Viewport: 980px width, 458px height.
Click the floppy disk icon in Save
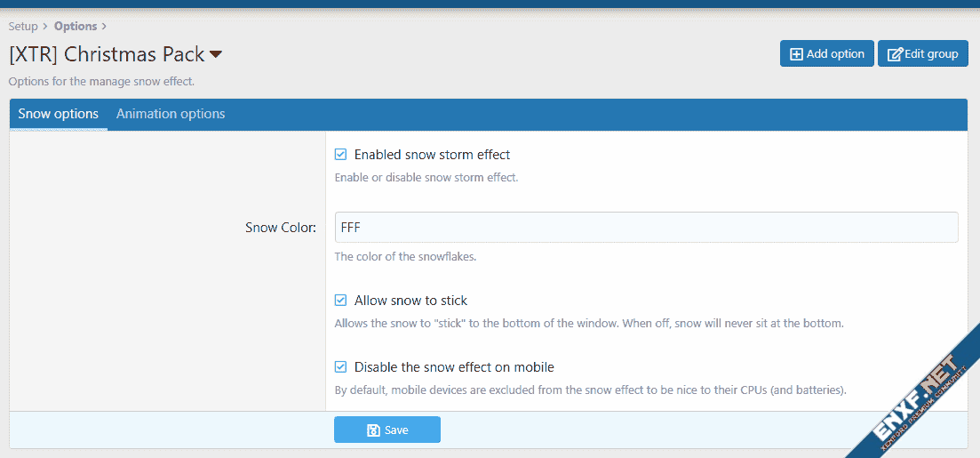click(x=373, y=430)
